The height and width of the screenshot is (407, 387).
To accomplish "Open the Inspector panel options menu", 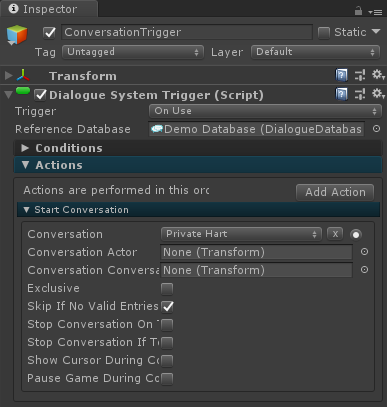I will [x=376, y=12].
